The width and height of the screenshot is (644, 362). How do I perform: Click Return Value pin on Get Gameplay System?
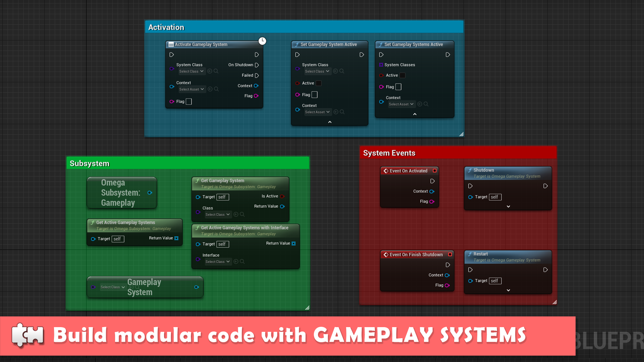pyautogui.click(x=282, y=206)
